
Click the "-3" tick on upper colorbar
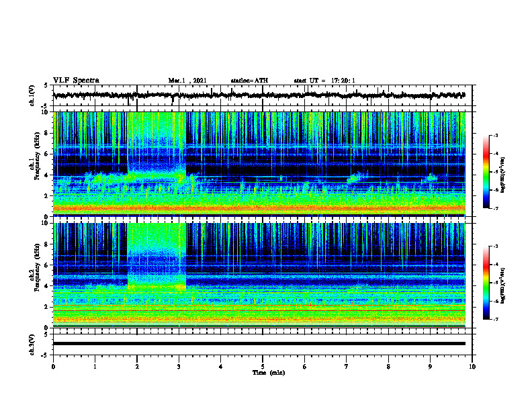click(496, 136)
